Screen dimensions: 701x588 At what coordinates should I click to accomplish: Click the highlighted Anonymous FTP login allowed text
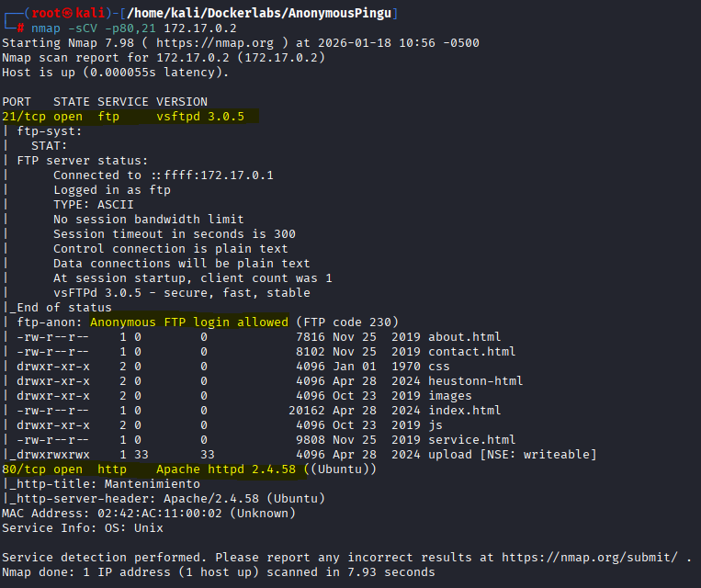[x=188, y=322]
